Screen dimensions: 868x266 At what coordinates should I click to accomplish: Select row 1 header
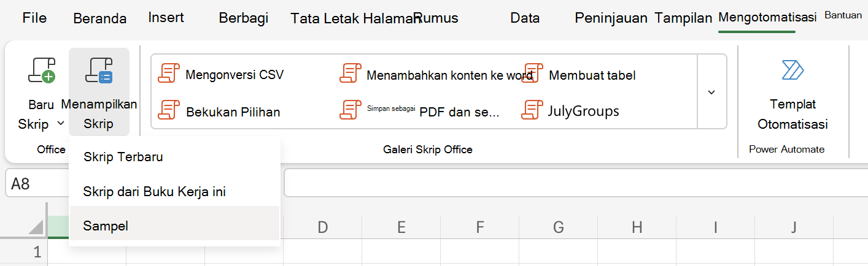tap(23, 252)
